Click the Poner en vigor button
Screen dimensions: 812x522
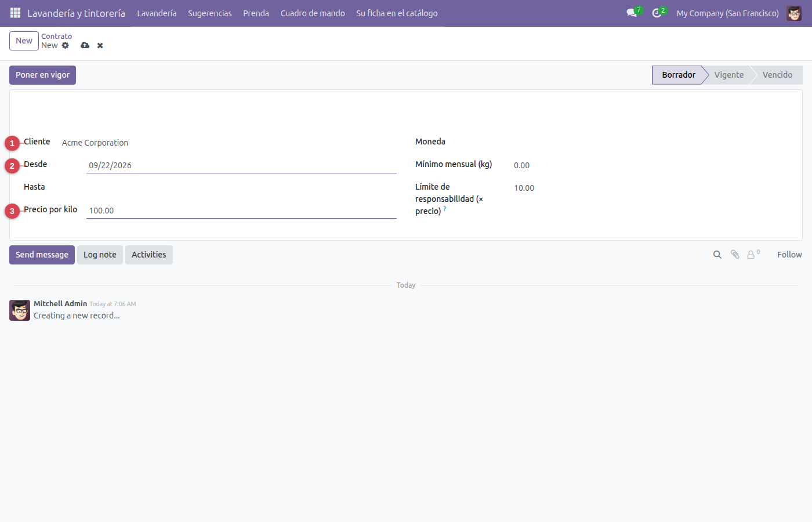tap(42, 75)
